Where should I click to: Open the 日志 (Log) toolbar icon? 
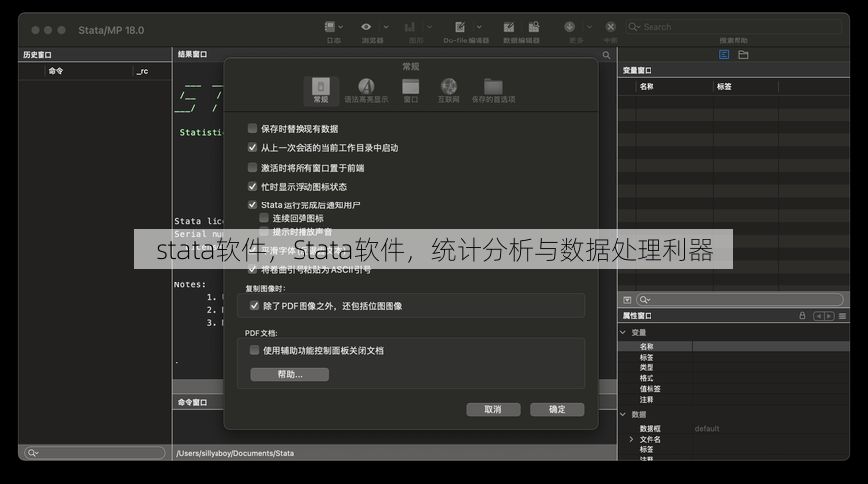(x=330, y=27)
